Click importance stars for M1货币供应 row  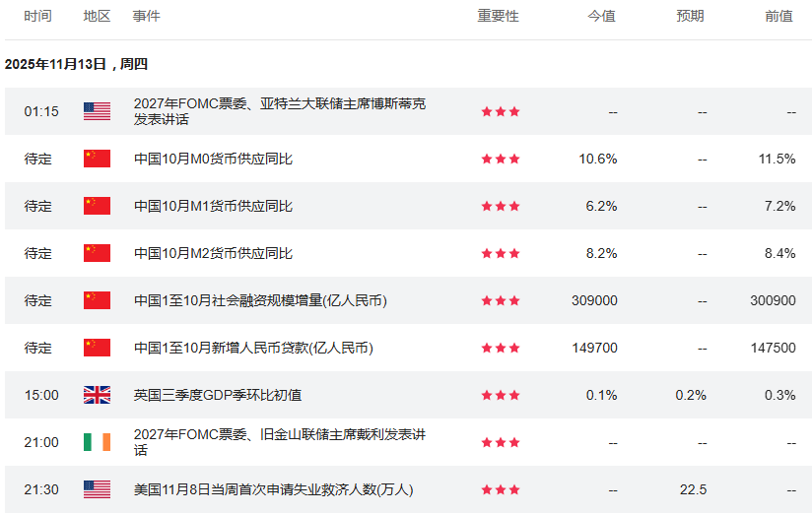point(501,207)
